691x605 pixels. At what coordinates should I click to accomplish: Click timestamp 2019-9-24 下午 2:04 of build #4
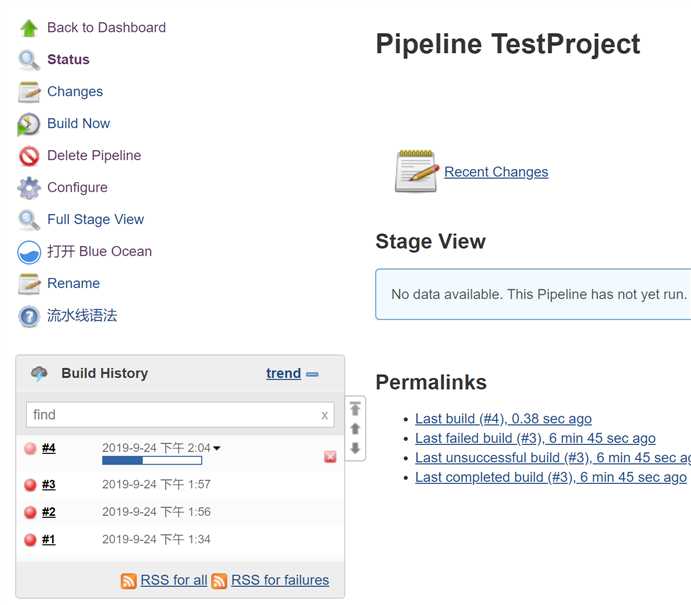pos(156,448)
